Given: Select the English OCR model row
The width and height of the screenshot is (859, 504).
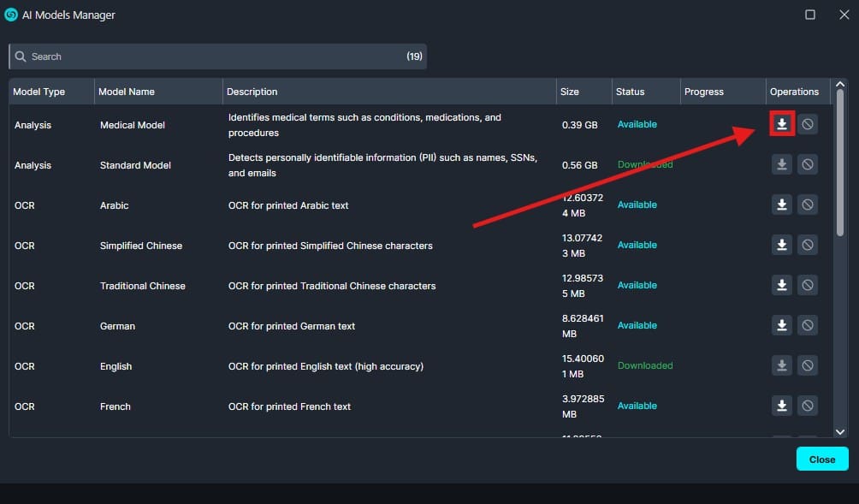Looking at the screenshot, I should (x=116, y=366).
